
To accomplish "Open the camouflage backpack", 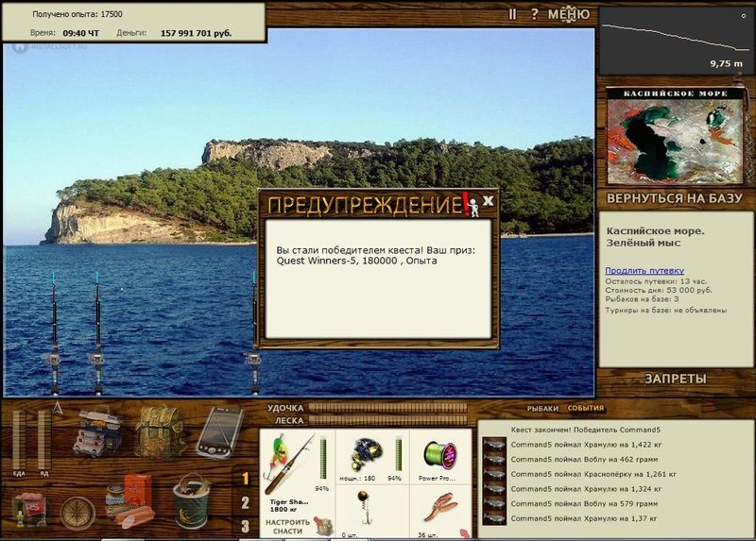I will (x=160, y=431).
